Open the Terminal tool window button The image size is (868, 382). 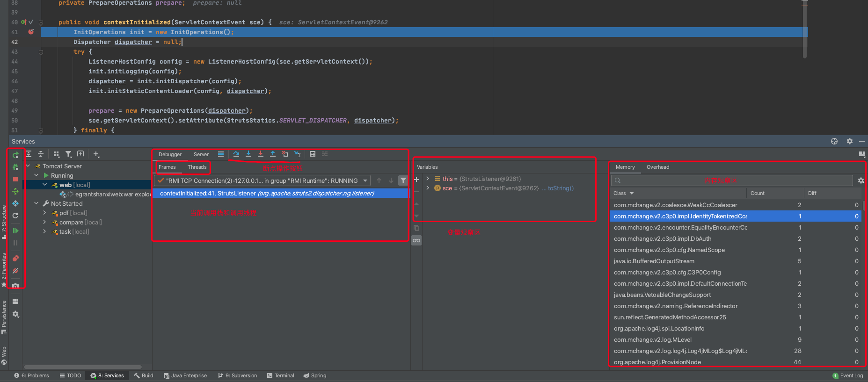point(280,375)
